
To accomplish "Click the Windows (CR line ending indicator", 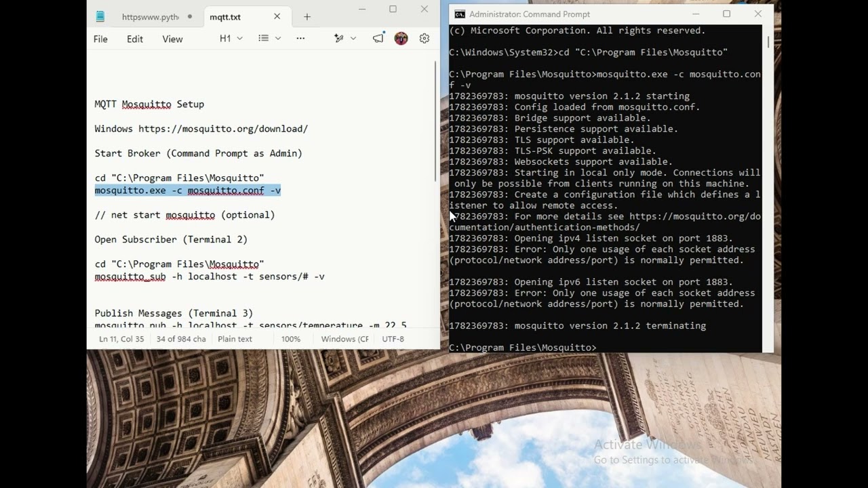I will (x=344, y=339).
